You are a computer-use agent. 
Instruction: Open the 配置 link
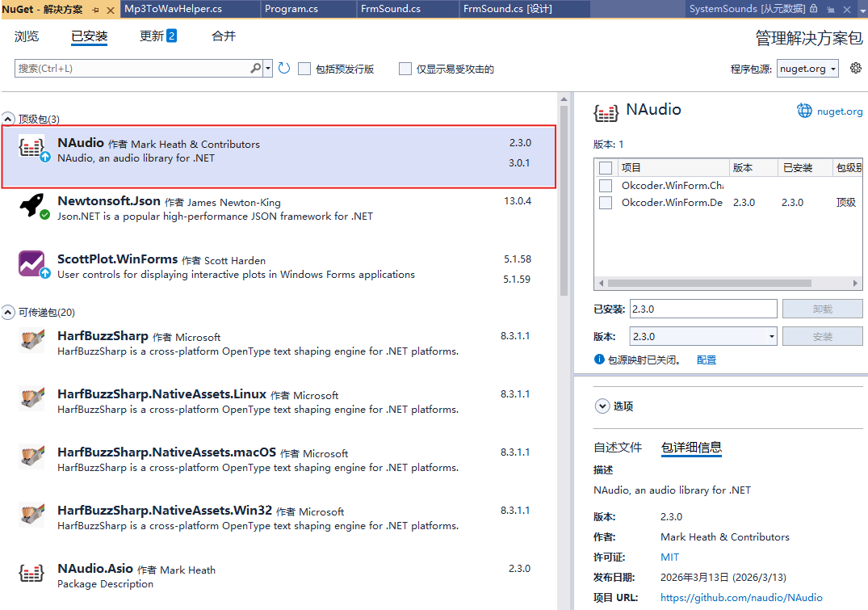point(707,360)
